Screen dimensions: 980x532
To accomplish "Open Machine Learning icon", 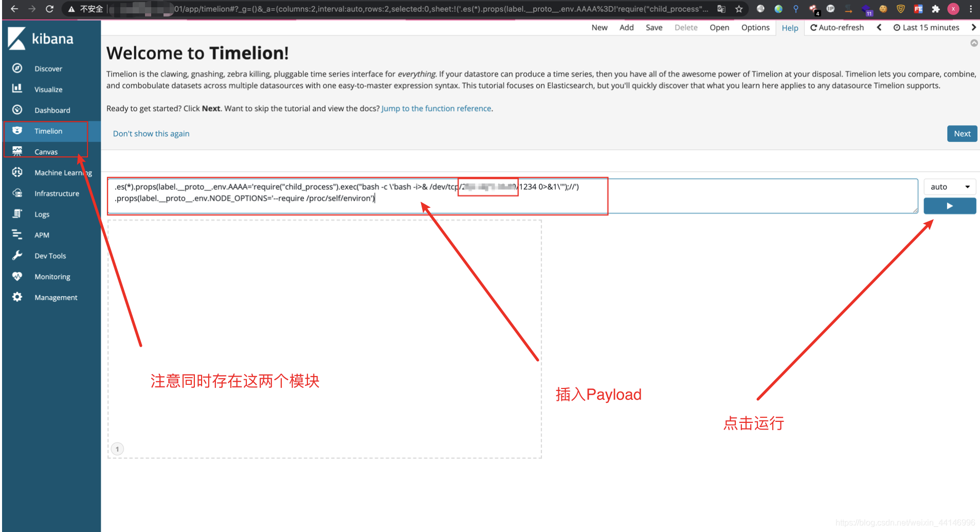I will (17, 172).
